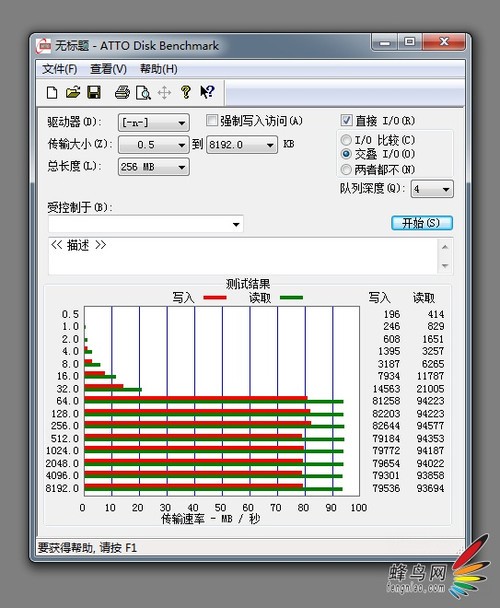Open transfer size end dropdown 8192.0
This screenshot has height=608, width=500.
(242, 145)
